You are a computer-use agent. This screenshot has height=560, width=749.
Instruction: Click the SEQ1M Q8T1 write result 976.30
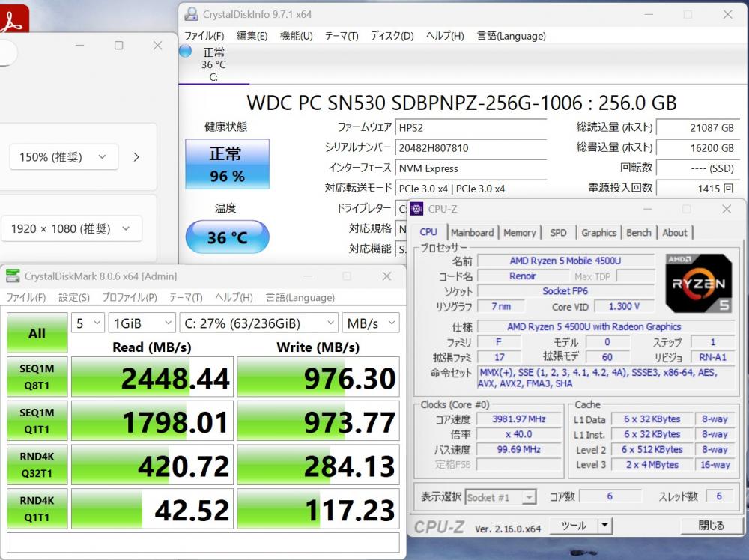click(x=318, y=377)
